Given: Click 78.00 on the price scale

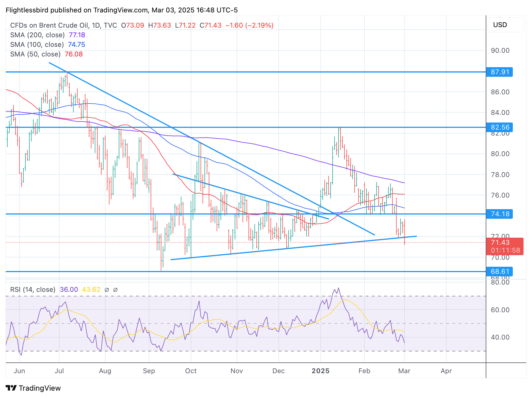Looking at the screenshot, I should pyautogui.click(x=500, y=175).
